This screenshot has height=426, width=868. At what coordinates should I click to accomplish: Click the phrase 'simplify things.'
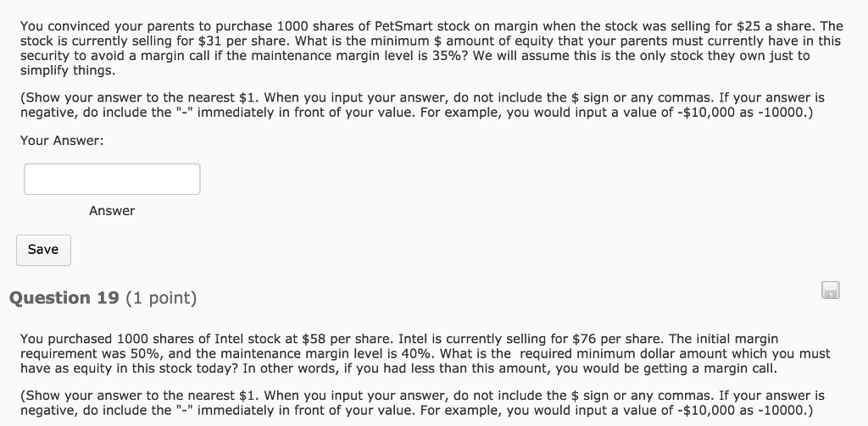tap(68, 71)
